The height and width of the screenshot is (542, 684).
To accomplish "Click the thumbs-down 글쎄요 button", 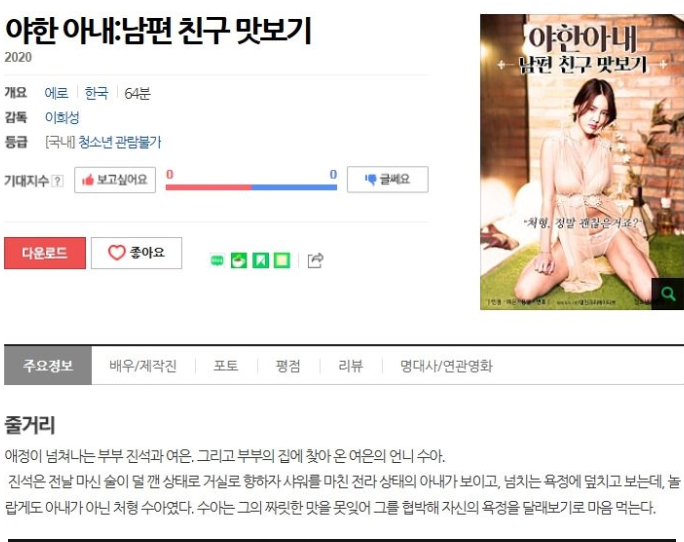I will click(387, 179).
